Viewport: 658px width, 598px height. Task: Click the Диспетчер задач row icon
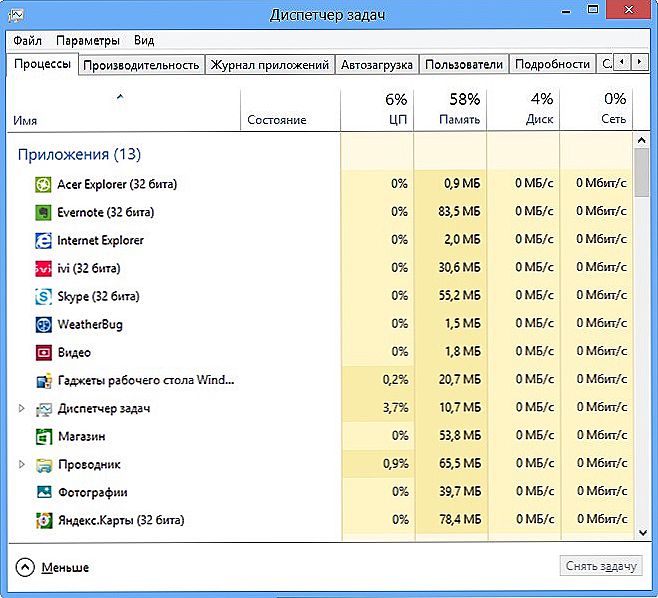44,409
